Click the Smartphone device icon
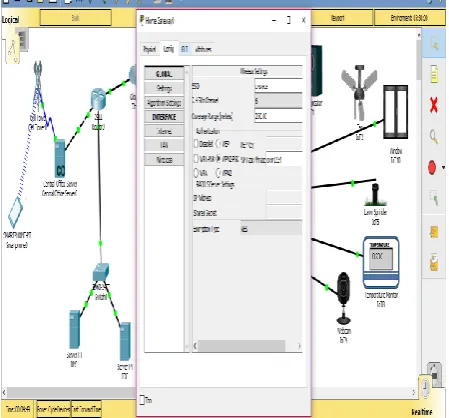 15,212
